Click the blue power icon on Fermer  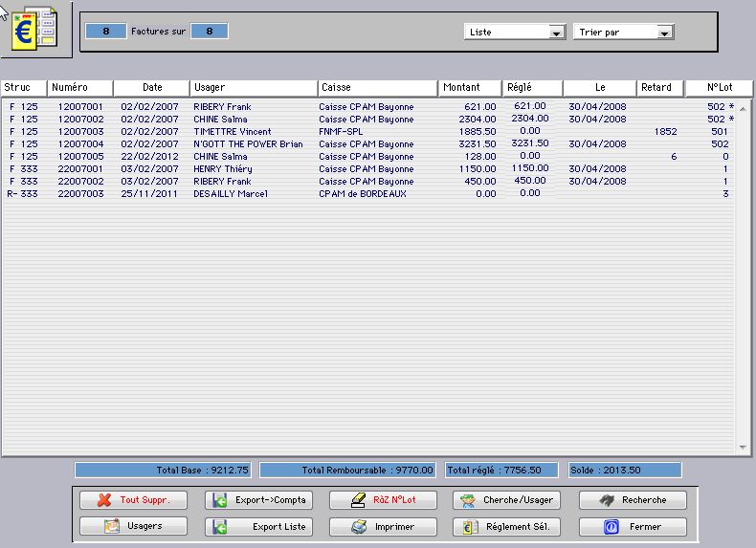click(611, 527)
